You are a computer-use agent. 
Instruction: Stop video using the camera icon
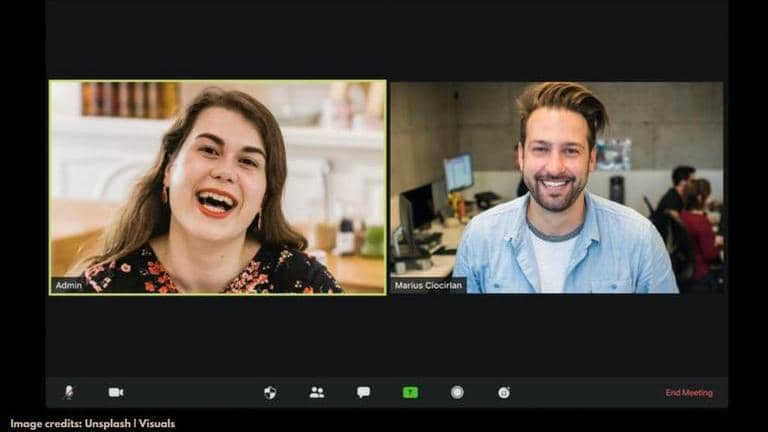116,392
